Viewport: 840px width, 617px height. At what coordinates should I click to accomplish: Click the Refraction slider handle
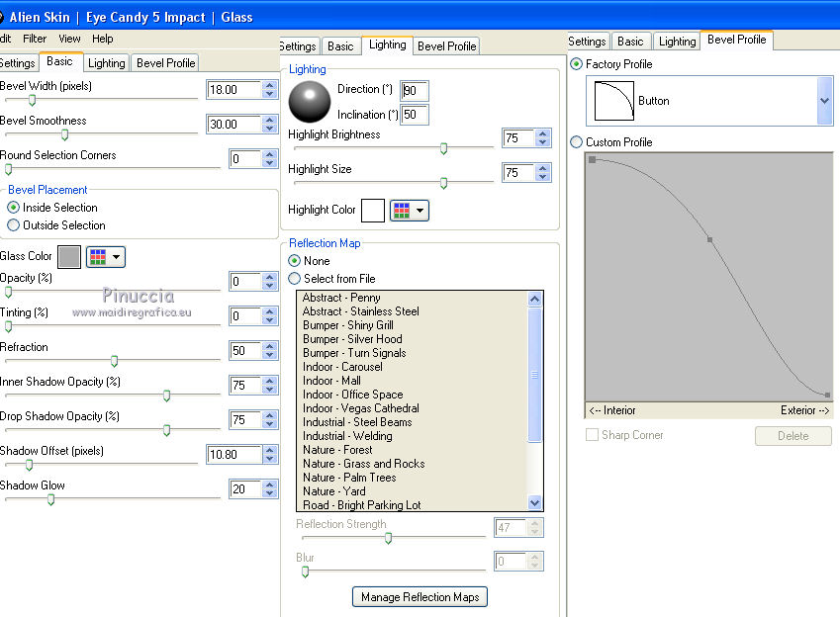(114, 362)
